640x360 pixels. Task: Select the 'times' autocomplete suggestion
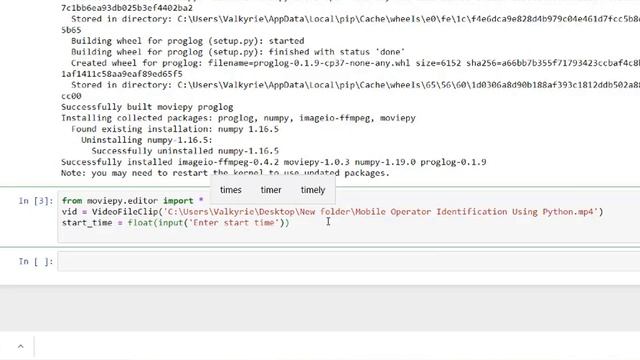231,190
